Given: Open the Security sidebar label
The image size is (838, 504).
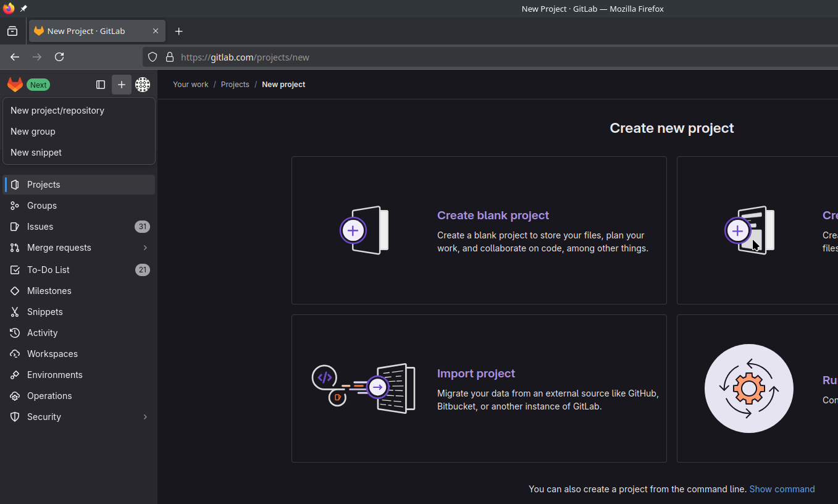Looking at the screenshot, I should (44, 417).
